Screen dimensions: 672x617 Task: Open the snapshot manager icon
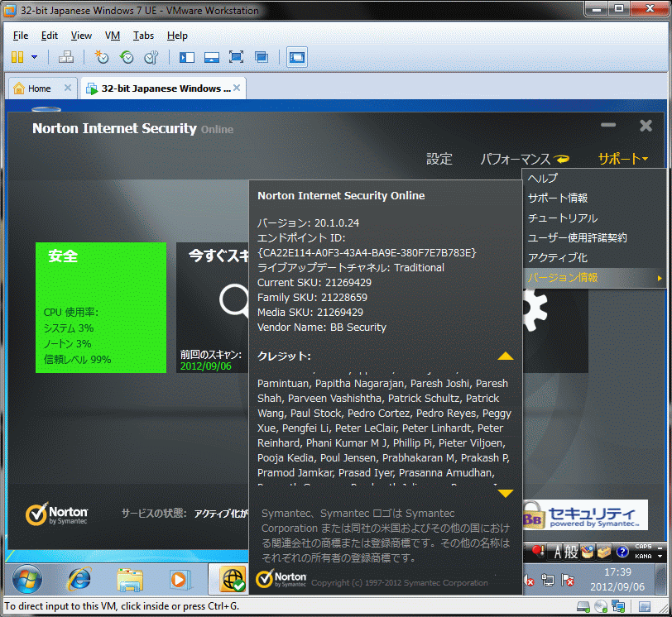(x=151, y=57)
